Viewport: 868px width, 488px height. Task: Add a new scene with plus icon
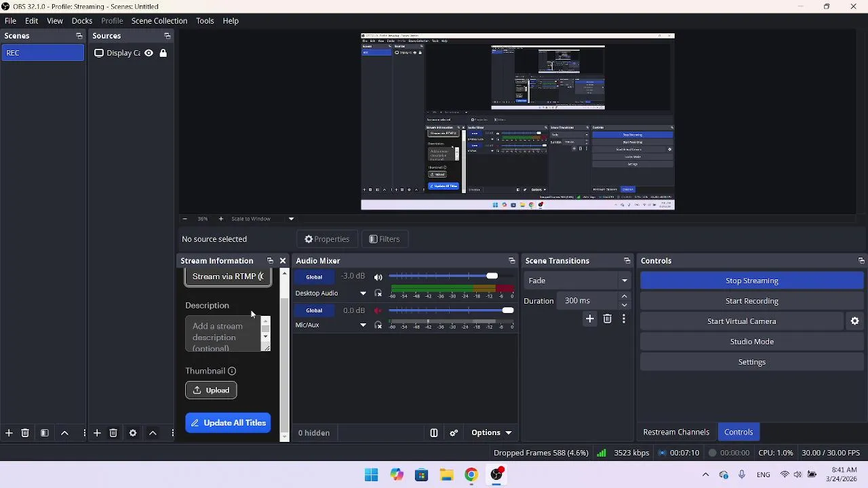tap(9, 433)
